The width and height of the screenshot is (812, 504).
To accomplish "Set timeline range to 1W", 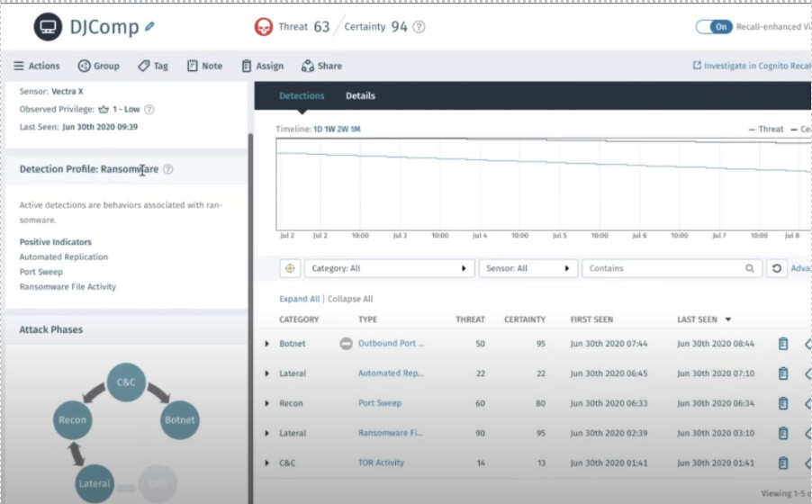I will click(329, 129).
